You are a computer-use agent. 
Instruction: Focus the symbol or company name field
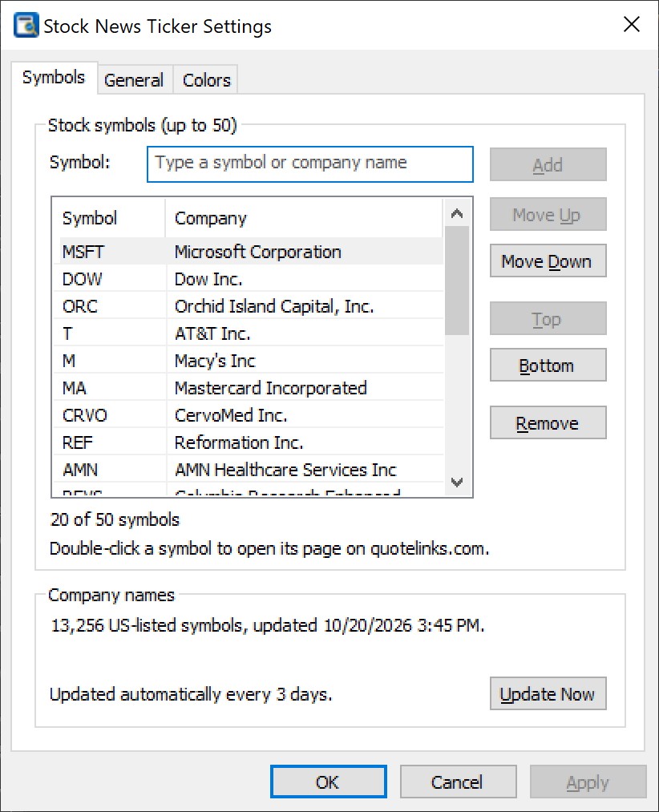tap(309, 164)
